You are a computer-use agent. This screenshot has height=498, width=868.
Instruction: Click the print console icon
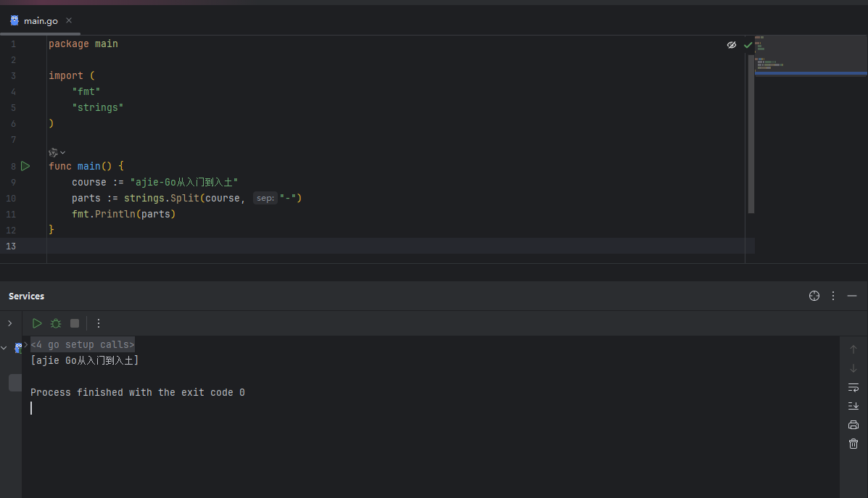coord(853,425)
